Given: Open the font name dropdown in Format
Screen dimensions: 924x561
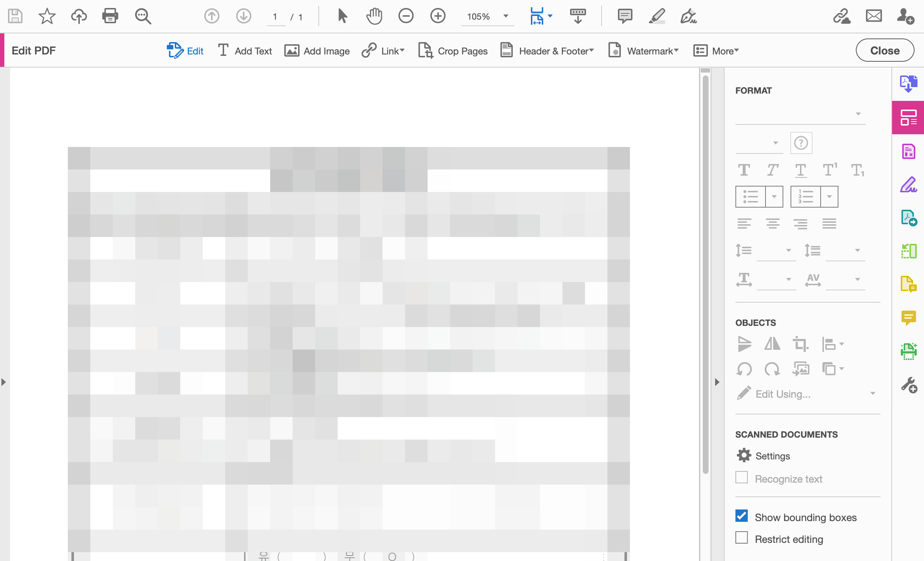Looking at the screenshot, I should (x=858, y=114).
